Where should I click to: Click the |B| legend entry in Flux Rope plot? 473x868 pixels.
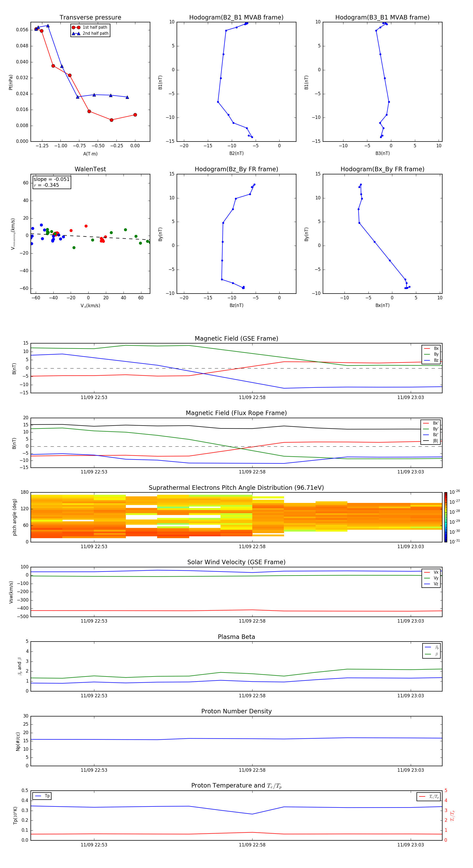coord(431,441)
